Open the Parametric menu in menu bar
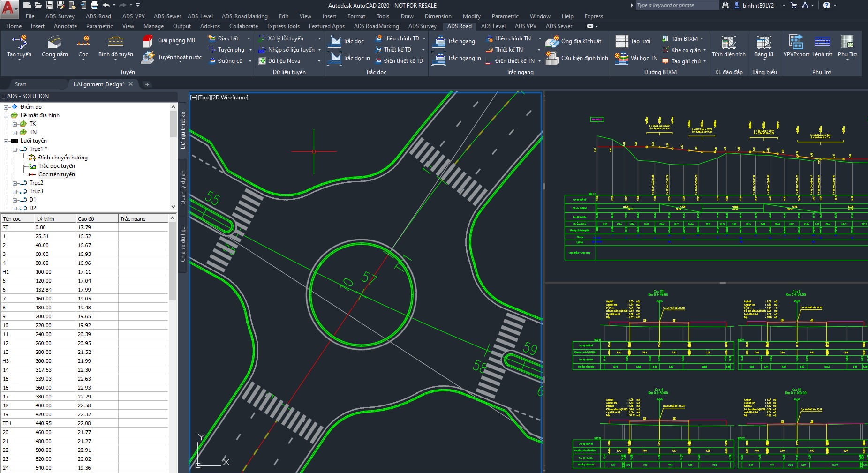The width and height of the screenshot is (868, 473). (x=505, y=16)
